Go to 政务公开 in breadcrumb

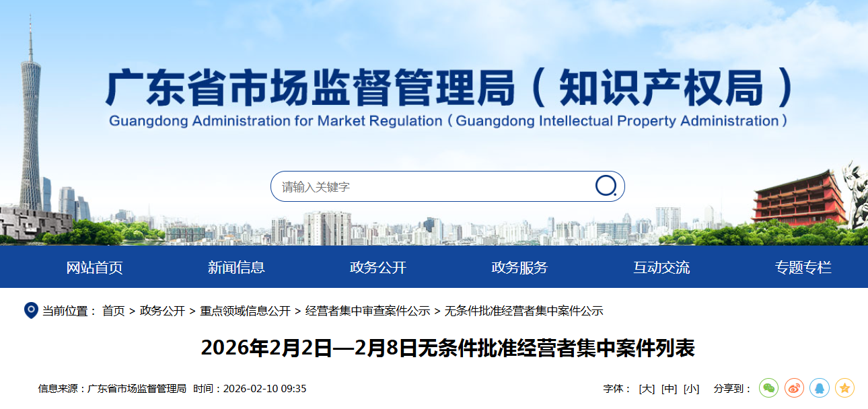(x=162, y=311)
